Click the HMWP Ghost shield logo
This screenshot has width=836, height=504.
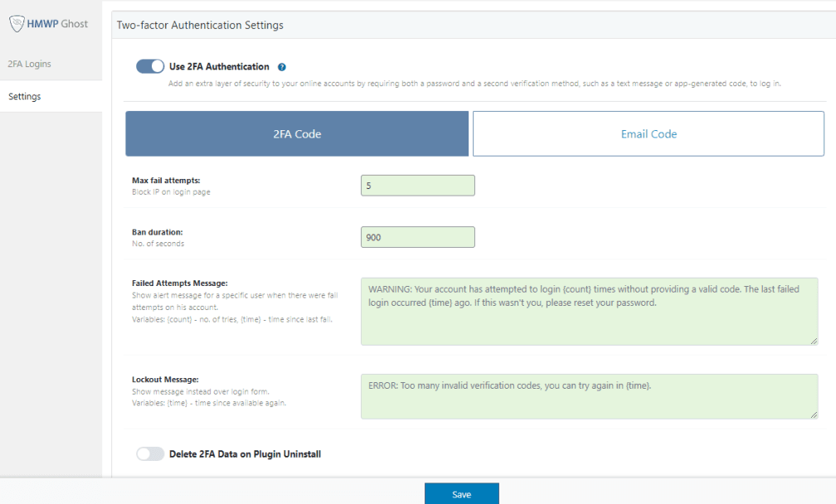click(x=16, y=24)
